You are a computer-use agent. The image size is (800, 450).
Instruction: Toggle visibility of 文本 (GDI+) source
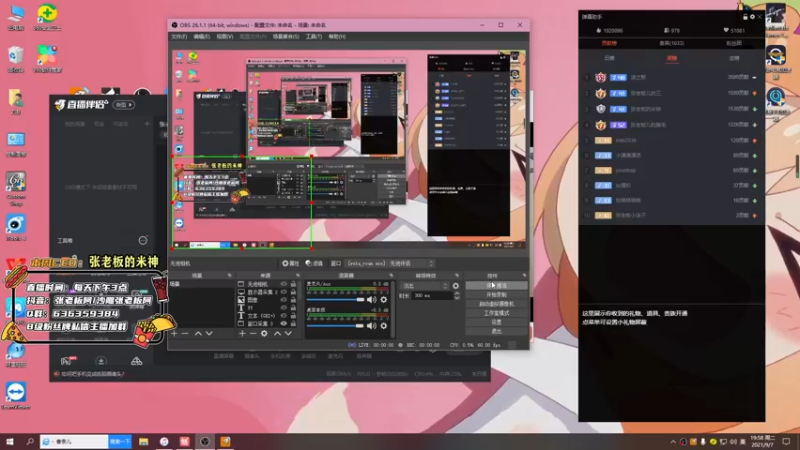point(284,316)
